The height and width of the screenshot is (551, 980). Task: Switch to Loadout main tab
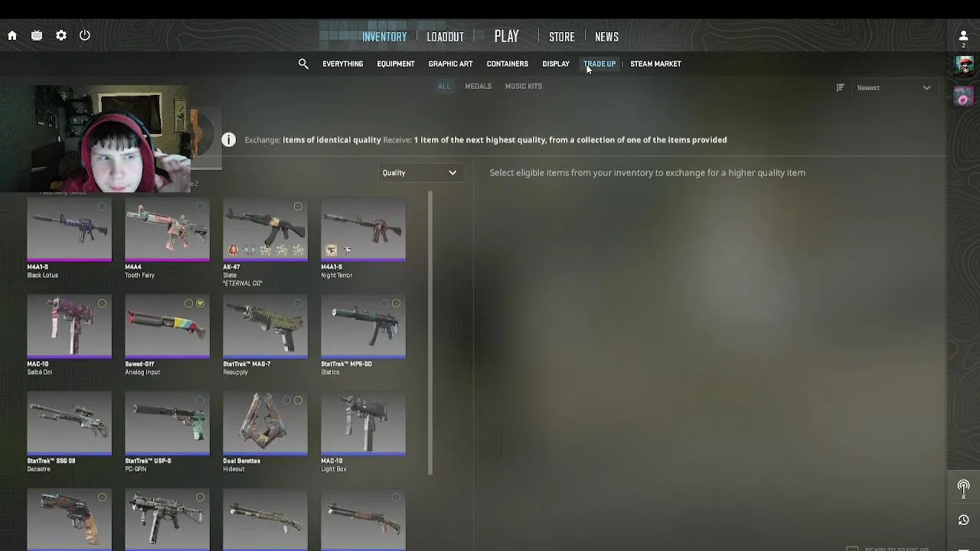pos(445,37)
